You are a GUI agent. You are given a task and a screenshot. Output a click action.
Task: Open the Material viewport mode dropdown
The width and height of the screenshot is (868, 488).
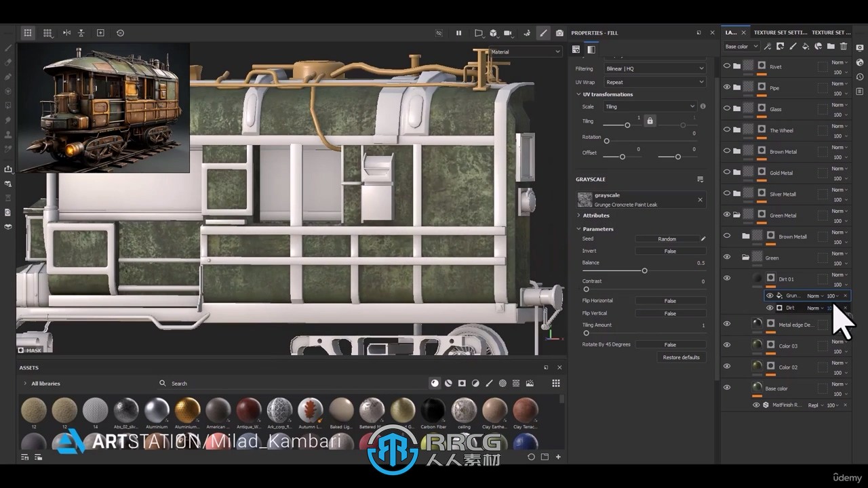tap(525, 52)
